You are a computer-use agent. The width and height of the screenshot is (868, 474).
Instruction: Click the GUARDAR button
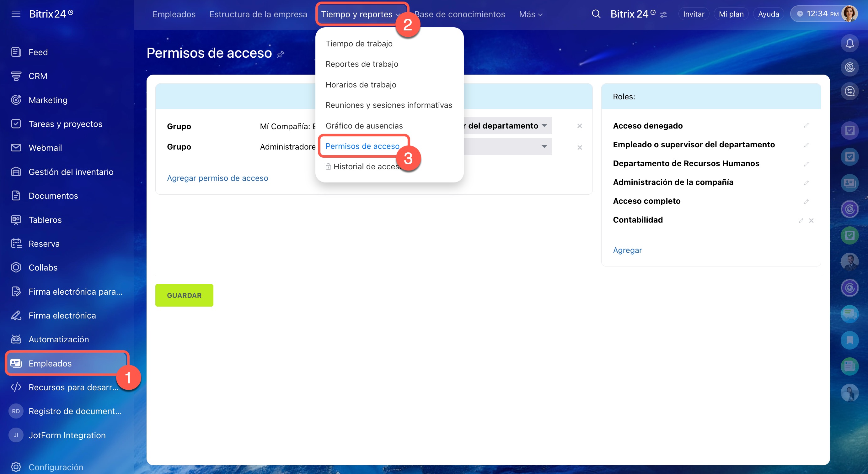(x=184, y=295)
